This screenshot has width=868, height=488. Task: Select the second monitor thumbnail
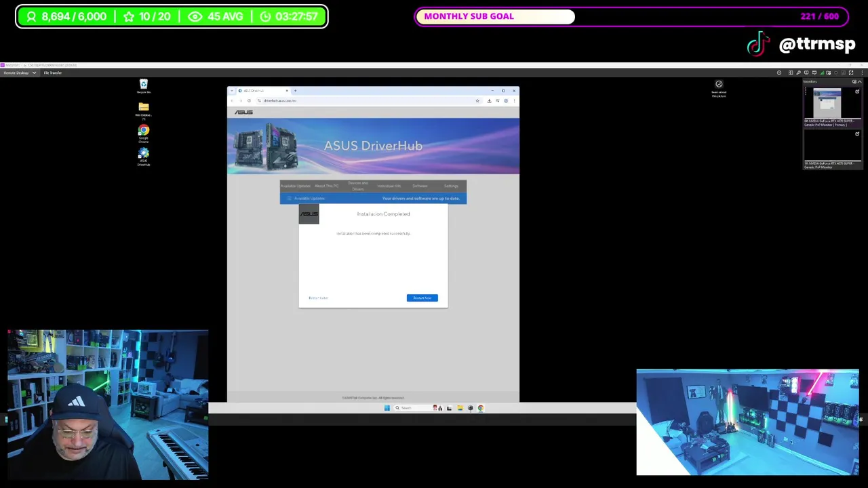click(x=832, y=146)
